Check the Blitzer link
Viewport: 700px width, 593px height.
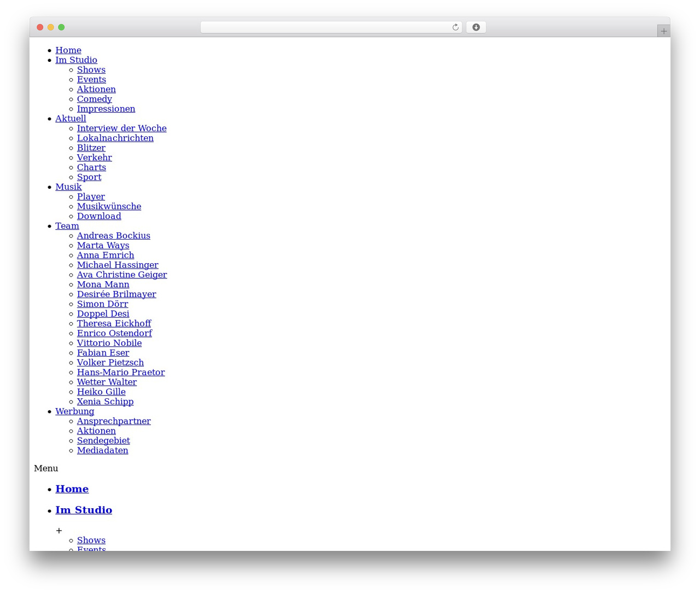point(91,148)
